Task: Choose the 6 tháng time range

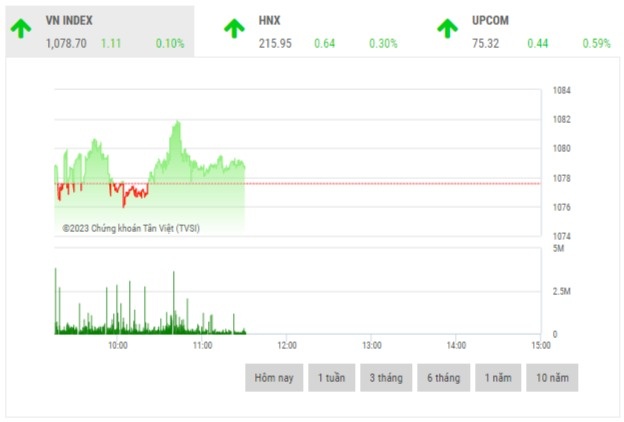Action: point(442,378)
